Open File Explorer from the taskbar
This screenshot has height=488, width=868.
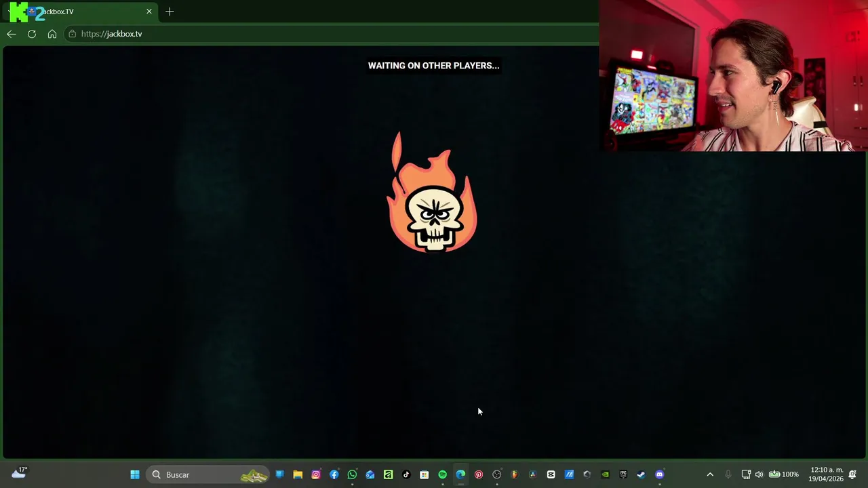point(298,474)
